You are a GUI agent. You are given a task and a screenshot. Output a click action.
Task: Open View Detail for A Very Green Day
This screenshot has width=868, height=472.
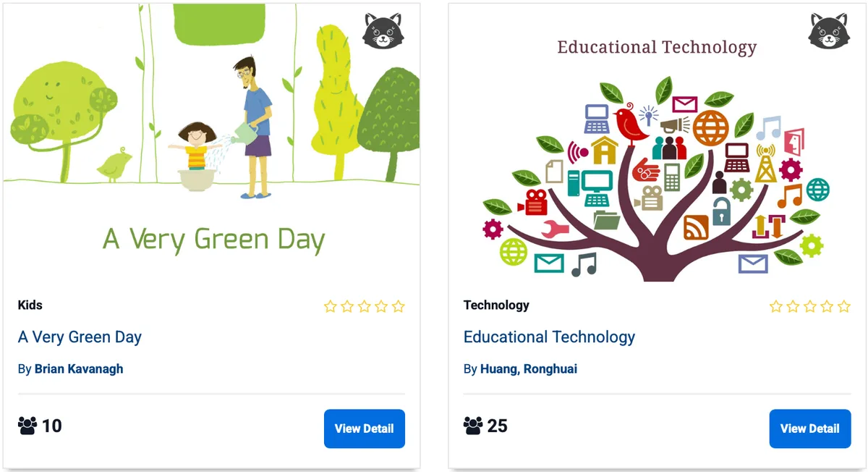364,429
